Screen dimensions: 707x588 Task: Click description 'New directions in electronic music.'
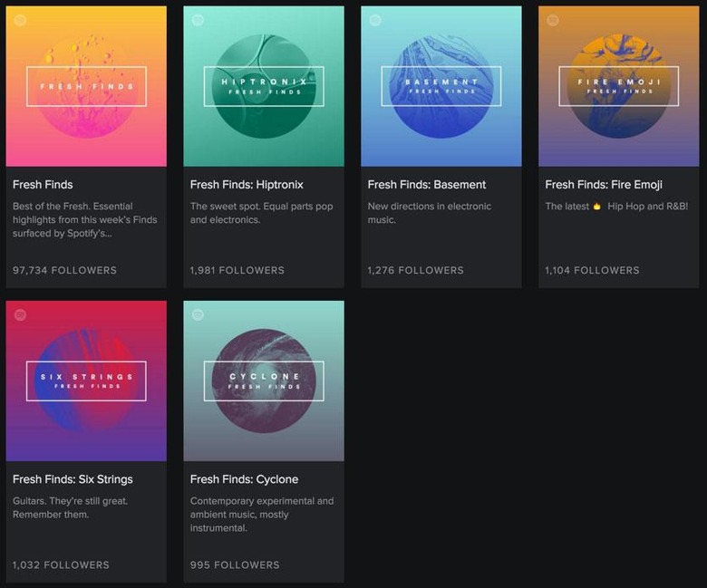(430, 213)
